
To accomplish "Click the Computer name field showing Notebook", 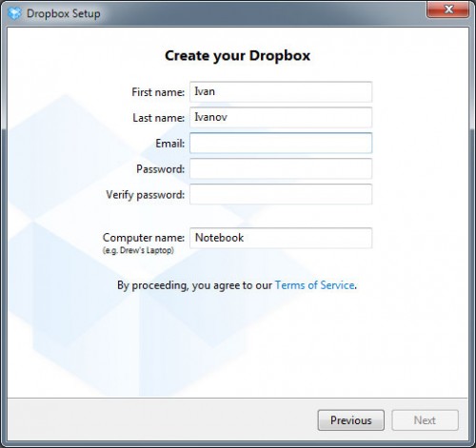I will pyautogui.click(x=281, y=238).
